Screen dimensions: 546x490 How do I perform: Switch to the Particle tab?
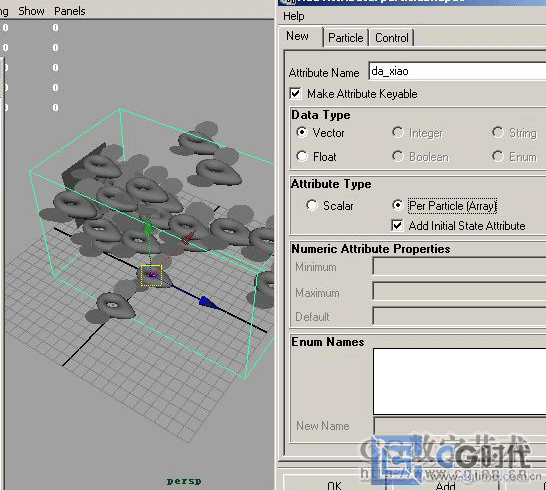345,38
